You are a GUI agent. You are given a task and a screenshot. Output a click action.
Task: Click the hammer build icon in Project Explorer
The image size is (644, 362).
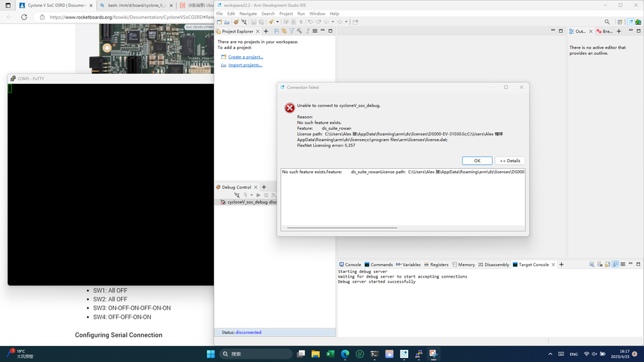tap(299, 31)
